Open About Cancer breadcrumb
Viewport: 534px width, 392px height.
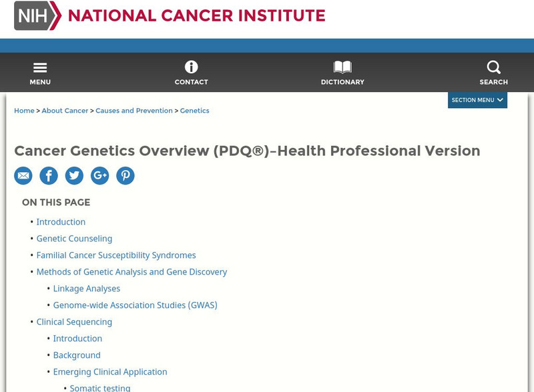[65, 111]
